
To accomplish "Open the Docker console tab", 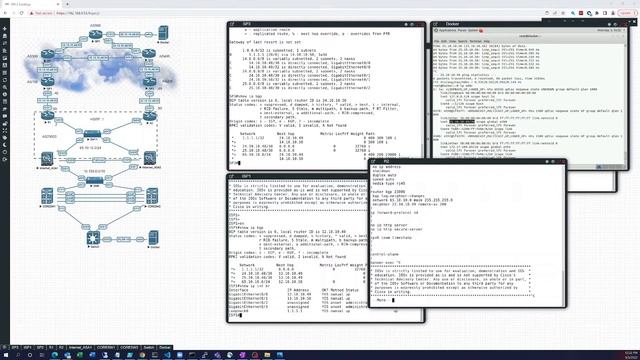I will (165, 347).
